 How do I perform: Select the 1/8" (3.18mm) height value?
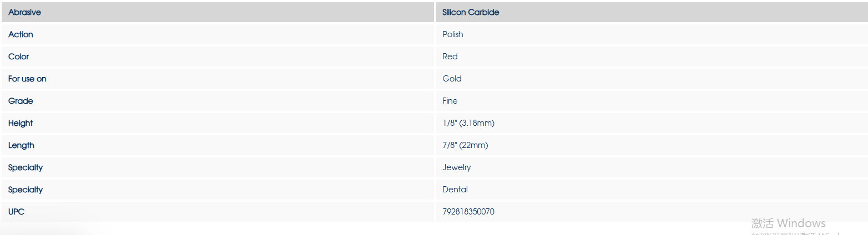pyautogui.click(x=468, y=123)
